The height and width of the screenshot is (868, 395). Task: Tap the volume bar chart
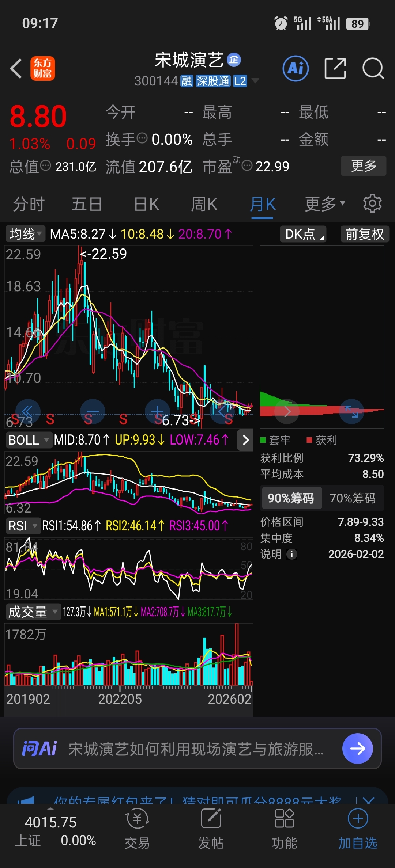coord(129,655)
